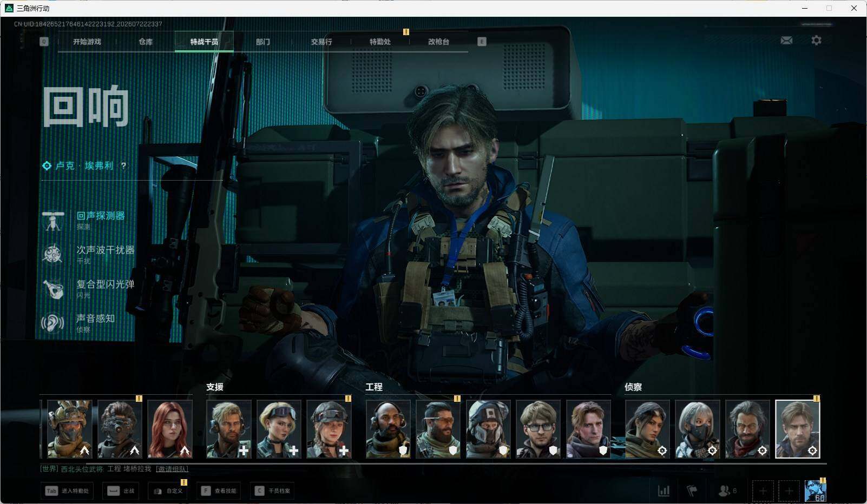Click the first empty squad slot plus
867x504 pixels.
point(763,491)
